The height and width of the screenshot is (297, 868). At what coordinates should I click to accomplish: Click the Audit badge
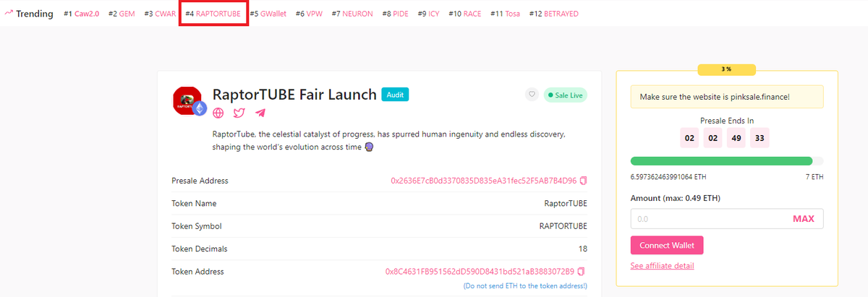[395, 95]
